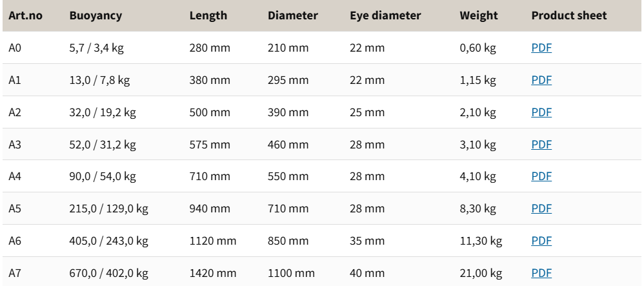Open the PDF link for article A4
Viewport: 644px width, 286px height.
(x=541, y=176)
